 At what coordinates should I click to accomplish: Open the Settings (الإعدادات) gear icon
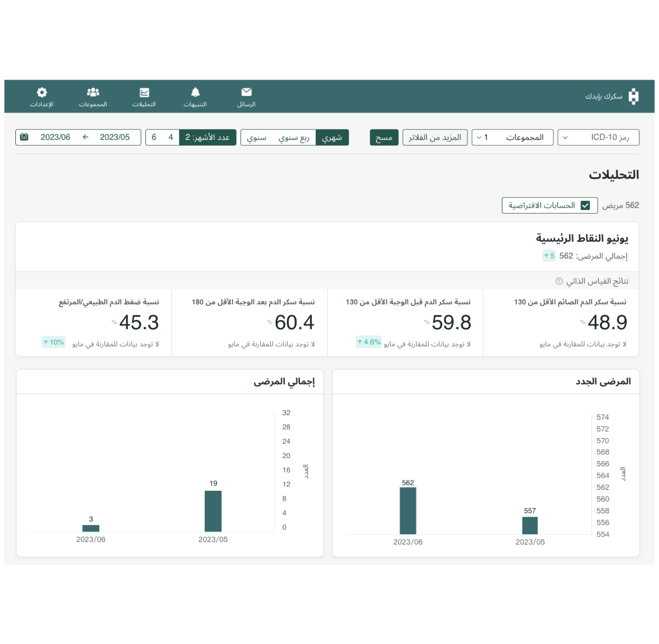[42, 92]
